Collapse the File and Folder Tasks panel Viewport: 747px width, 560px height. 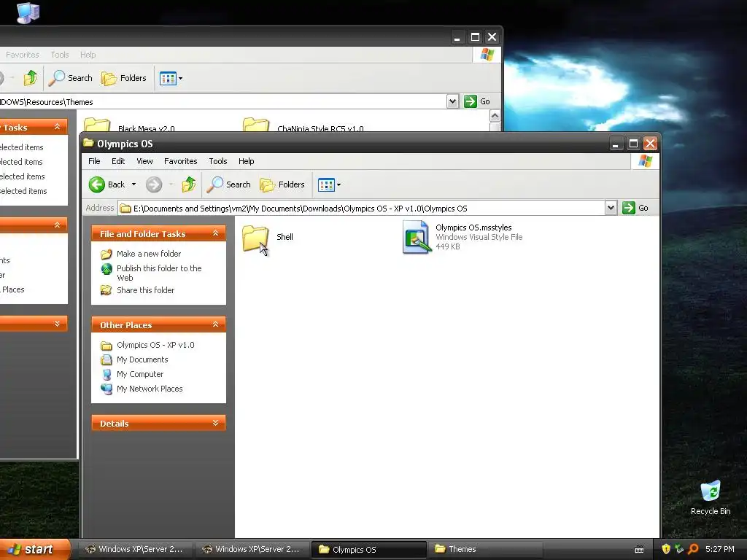[215, 233]
